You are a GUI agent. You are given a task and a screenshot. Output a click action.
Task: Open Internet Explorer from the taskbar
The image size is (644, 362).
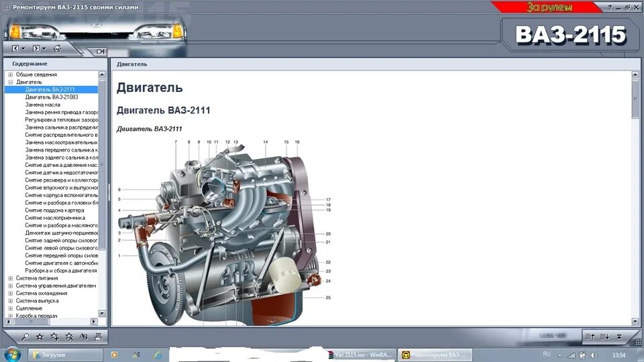158,355
